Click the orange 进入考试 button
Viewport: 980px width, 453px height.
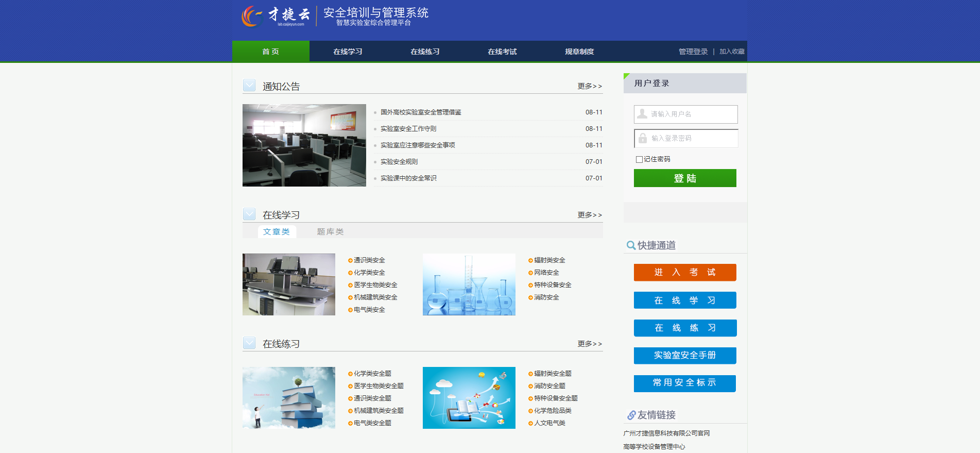[x=684, y=272]
